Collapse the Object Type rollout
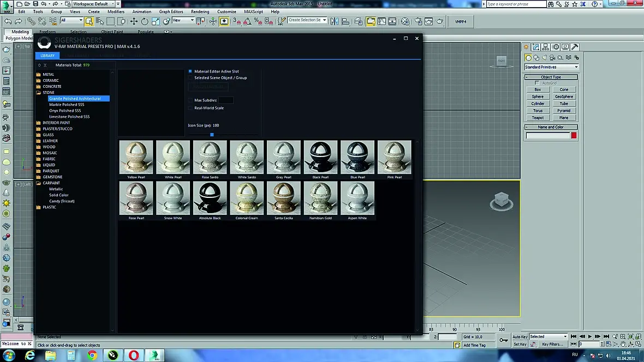644x362 pixels. [551, 77]
